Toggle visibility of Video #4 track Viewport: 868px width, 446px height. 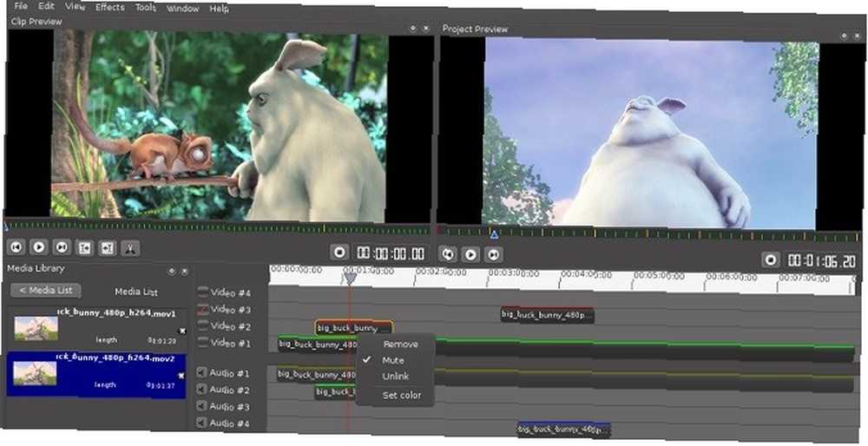pos(203,292)
